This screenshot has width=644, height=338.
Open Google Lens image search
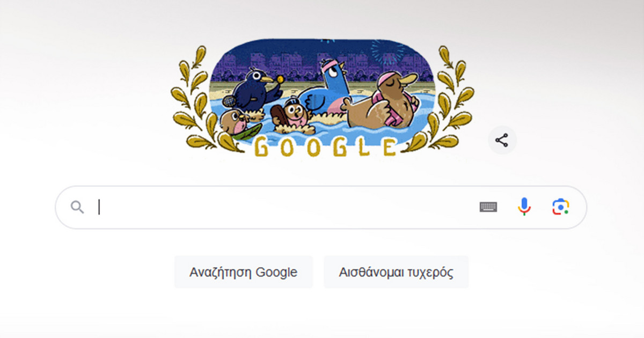pos(560,207)
